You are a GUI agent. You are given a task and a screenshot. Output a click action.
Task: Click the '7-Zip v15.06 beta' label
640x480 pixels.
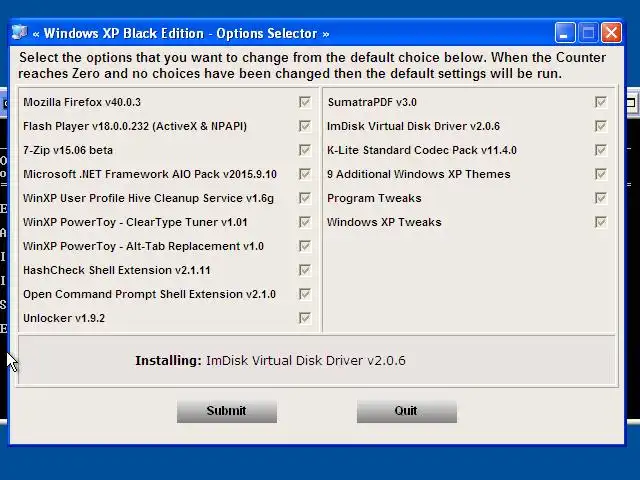point(68,150)
